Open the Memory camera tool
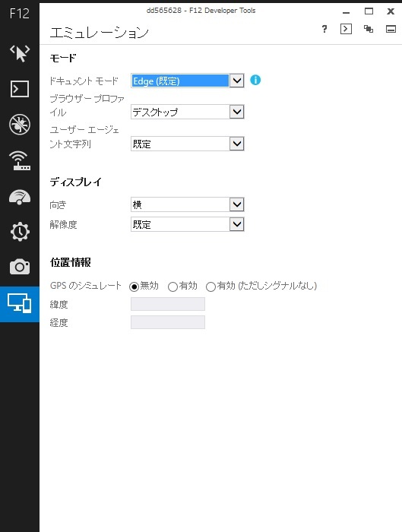The width and height of the screenshot is (402, 532). pos(19,267)
